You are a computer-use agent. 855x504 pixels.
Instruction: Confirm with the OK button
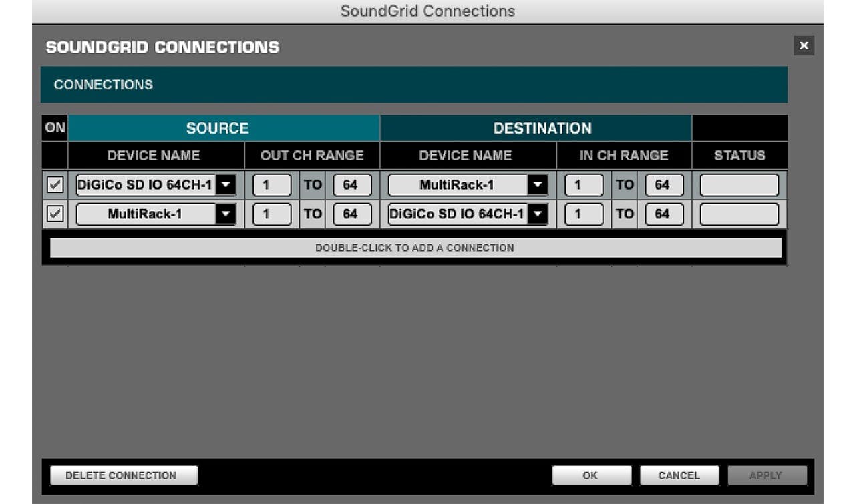(x=590, y=475)
